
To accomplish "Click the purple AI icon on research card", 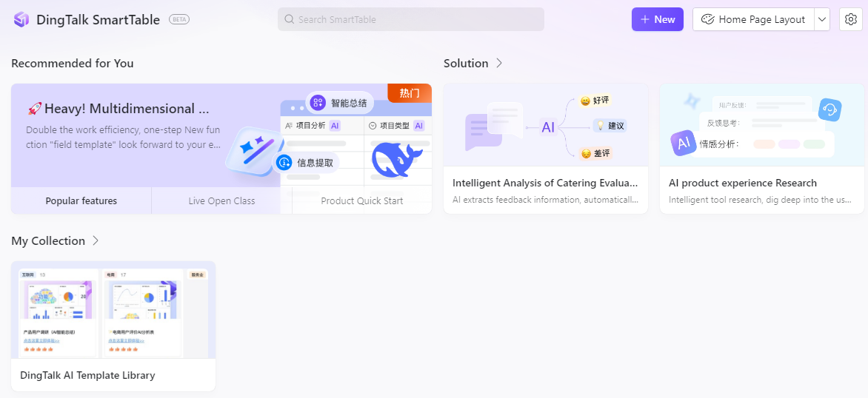I will (684, 144).
